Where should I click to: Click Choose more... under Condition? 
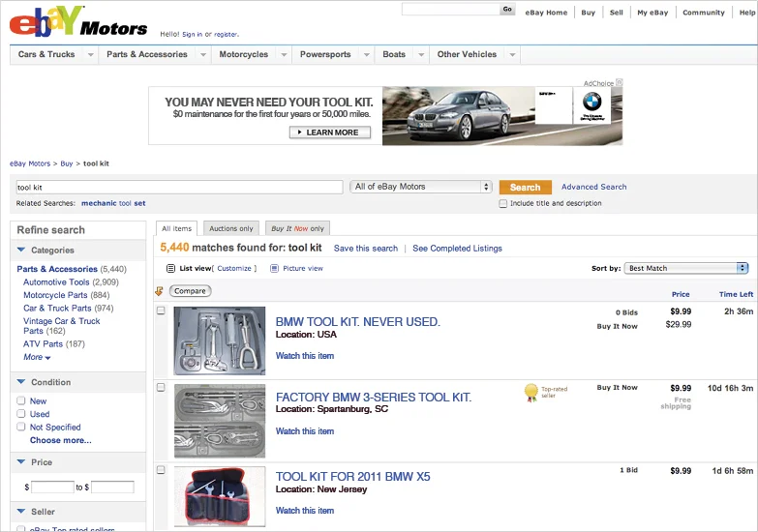(60, 440)
